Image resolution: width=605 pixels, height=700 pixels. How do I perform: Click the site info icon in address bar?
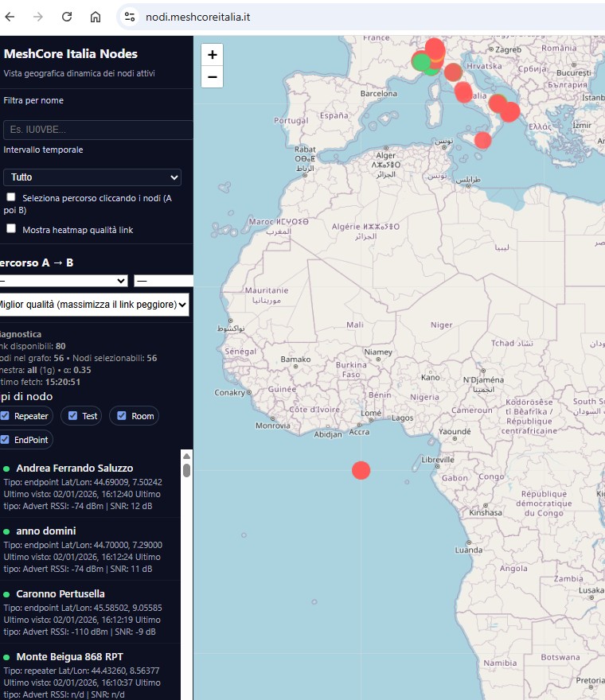131,17
